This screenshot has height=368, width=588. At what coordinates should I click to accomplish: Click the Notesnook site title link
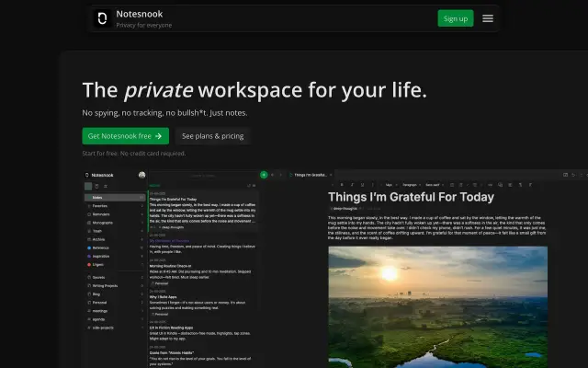pyautogui.click(x=139, y=14)
